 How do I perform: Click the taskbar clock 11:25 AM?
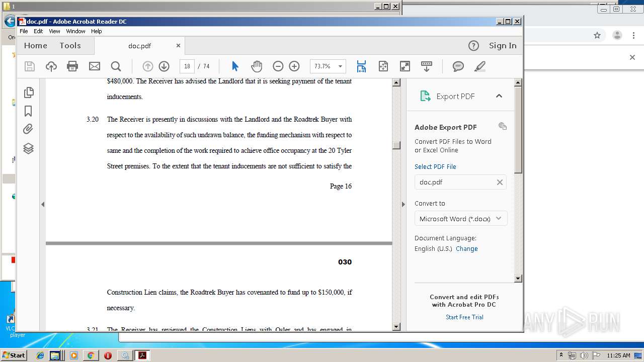tap(618, 355)
